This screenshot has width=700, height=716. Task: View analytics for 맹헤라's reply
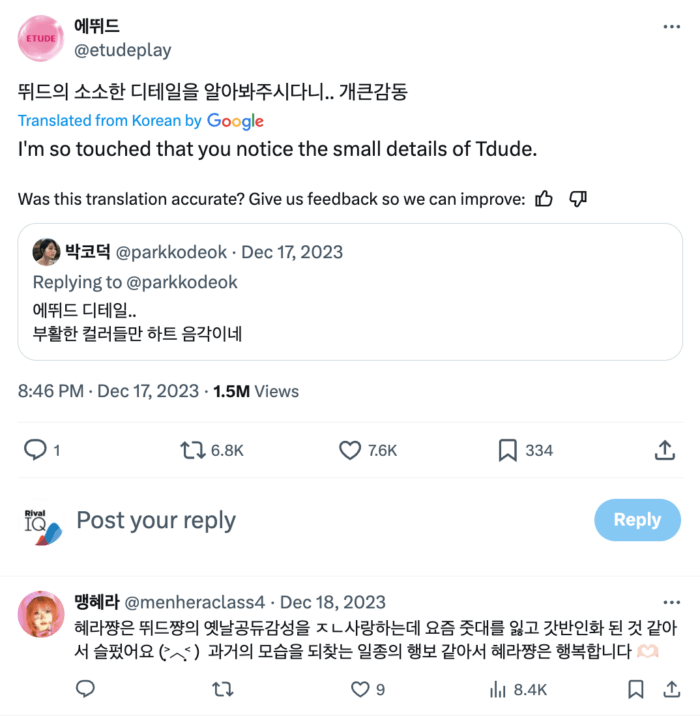pos(497,689)
